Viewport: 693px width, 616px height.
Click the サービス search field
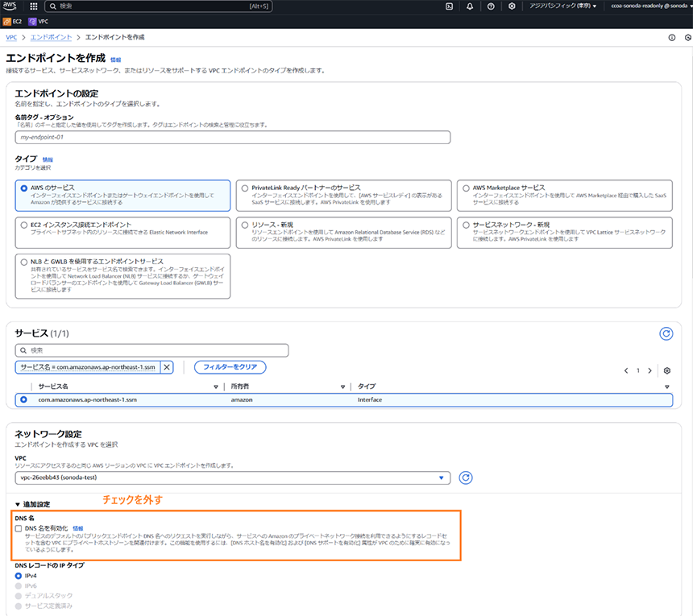coord(151,350)
